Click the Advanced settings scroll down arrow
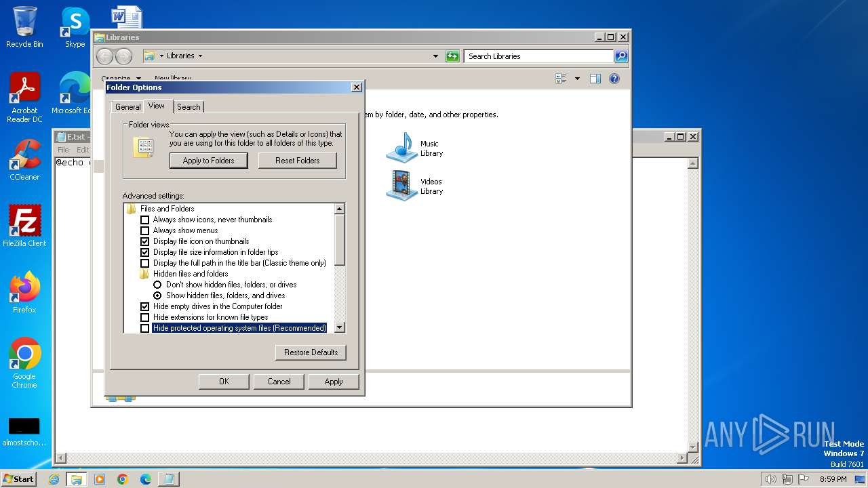 [x=340, y=327]
